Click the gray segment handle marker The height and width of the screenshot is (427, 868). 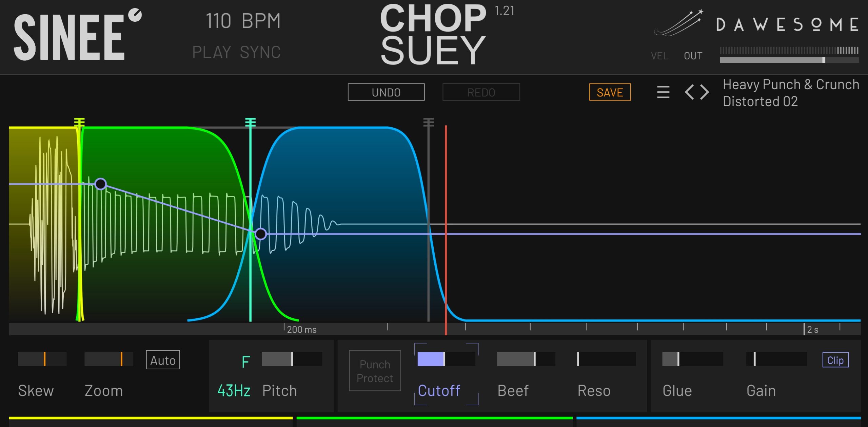(428, 122)
